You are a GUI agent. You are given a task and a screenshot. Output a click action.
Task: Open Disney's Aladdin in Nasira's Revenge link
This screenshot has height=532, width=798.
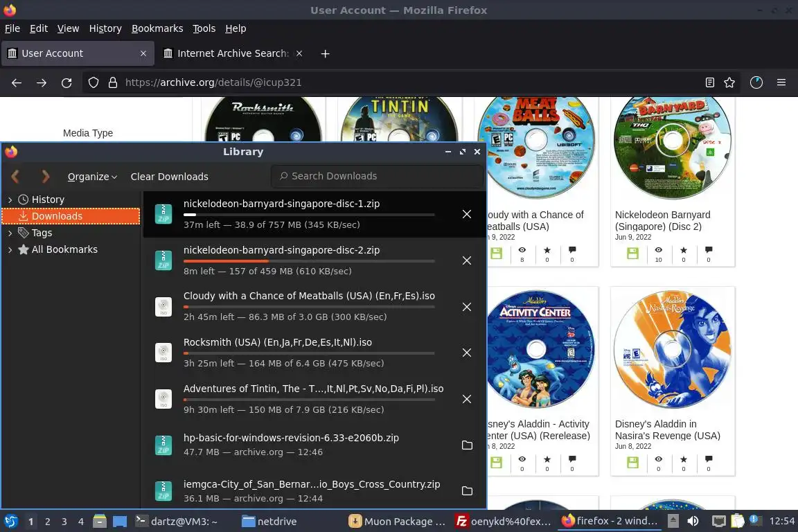click(x=667, y=429)
